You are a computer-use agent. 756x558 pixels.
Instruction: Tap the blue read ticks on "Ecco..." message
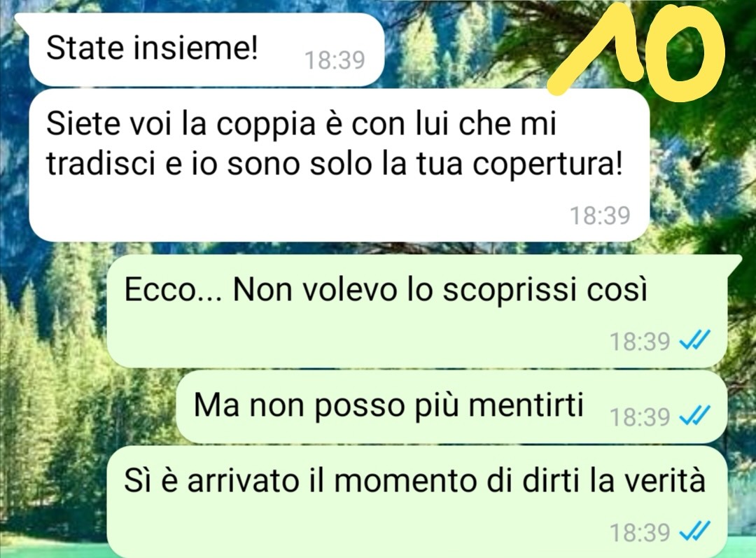[694, 341]
